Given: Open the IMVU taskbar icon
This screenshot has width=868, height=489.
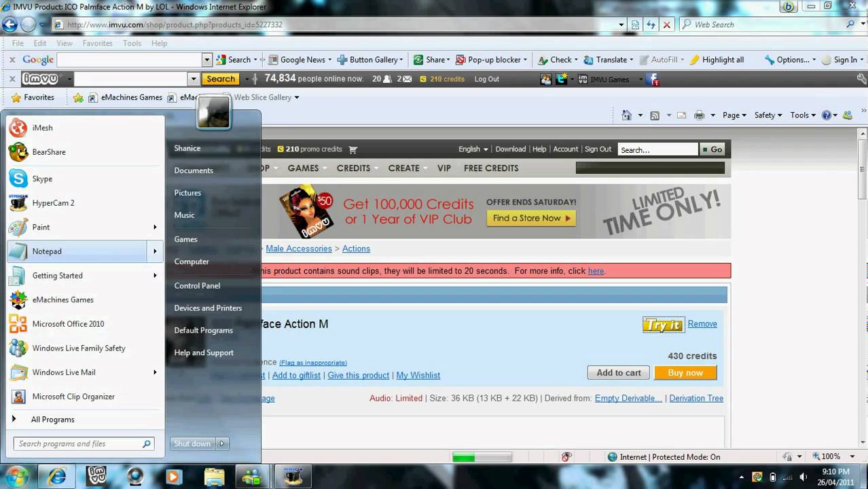Looking at the screenshot, I should (x=96, y=477).
